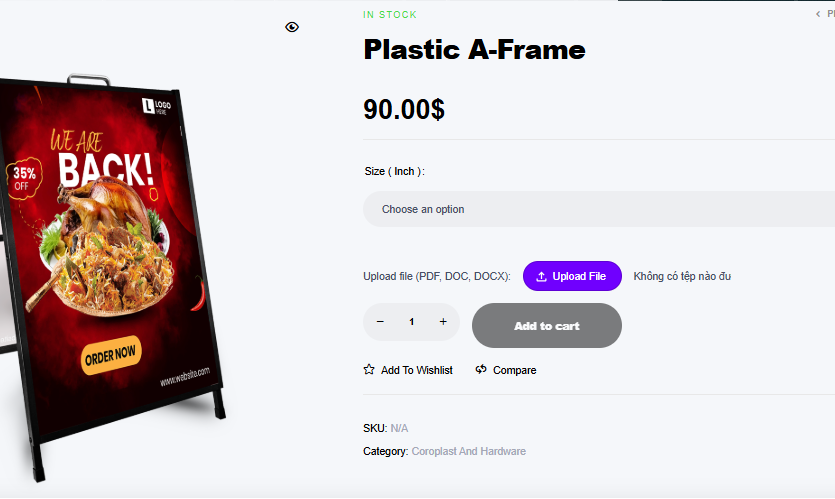Screen dimensions: 835x499
Task: Click the 'Size ( Inch )' label
Action: (x=394, y=171)
